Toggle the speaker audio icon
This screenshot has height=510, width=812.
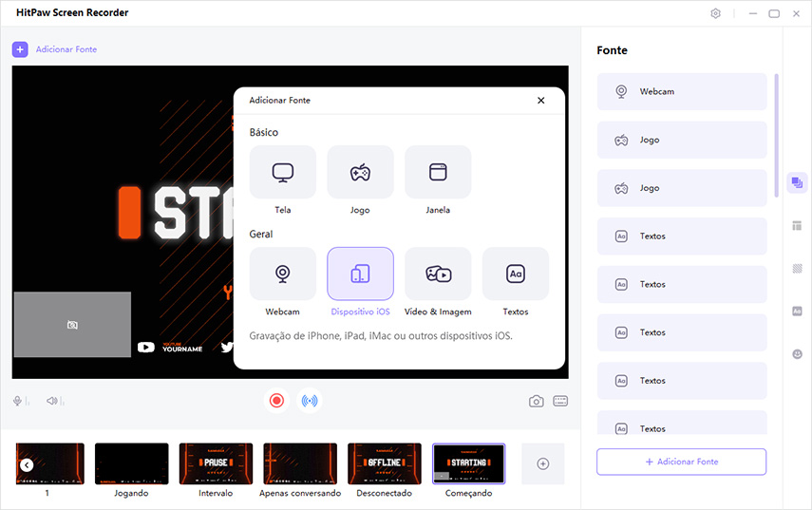(52, 401)
